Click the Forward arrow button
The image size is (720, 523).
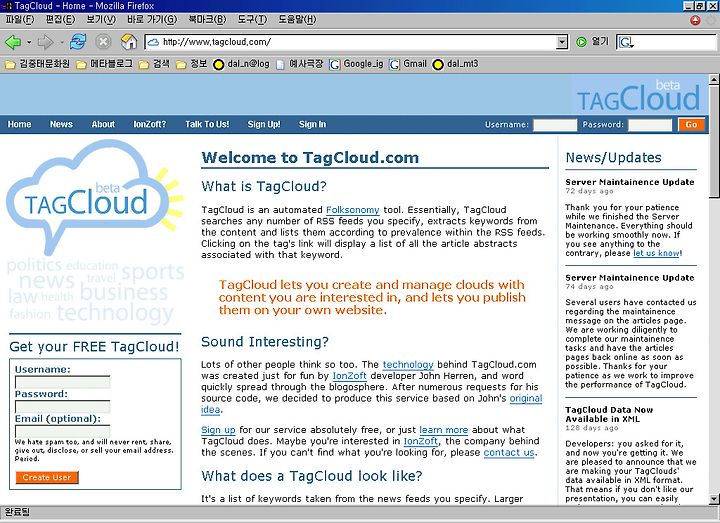[45, 42]
